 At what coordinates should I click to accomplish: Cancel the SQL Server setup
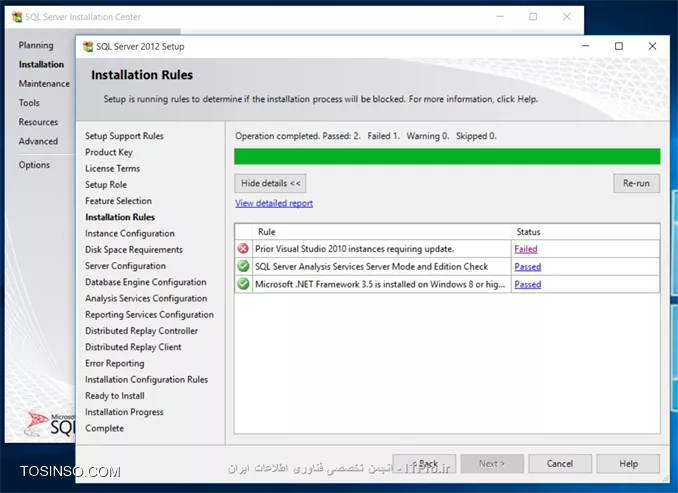tap(560, 464)
